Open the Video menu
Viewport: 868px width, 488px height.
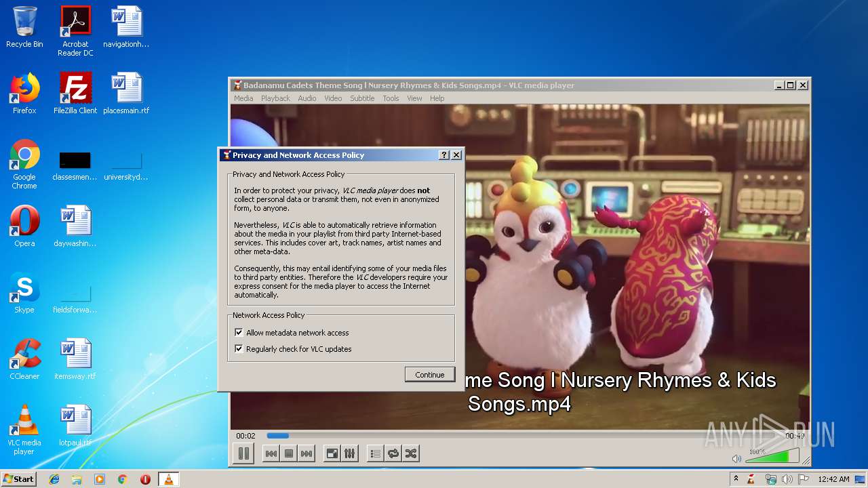[x=333, y=98]
